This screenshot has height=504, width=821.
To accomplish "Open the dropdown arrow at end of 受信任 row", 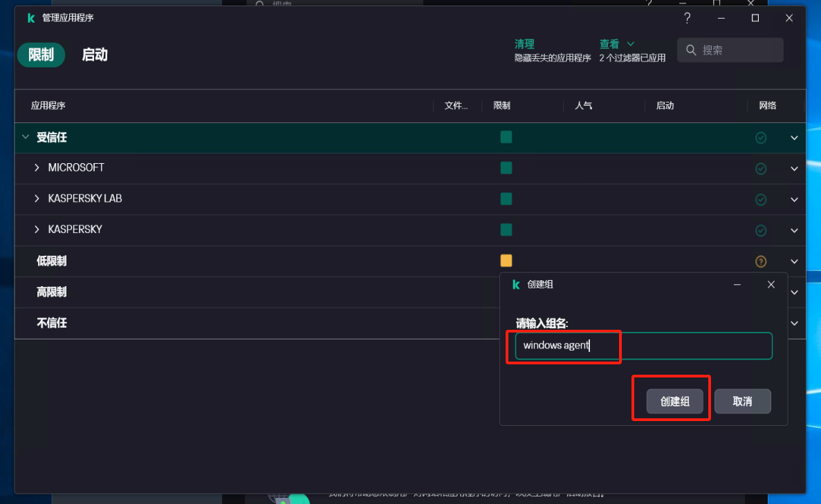I will 794,138.
